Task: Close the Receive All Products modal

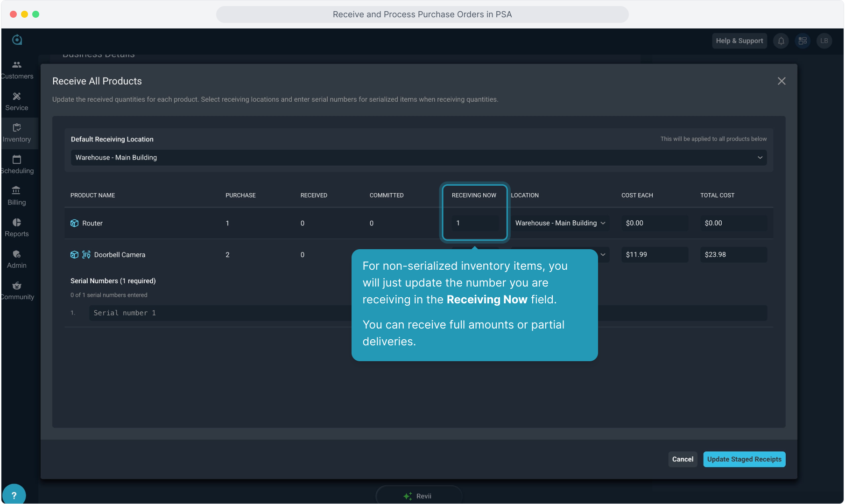Action: (x=782, y=81)
